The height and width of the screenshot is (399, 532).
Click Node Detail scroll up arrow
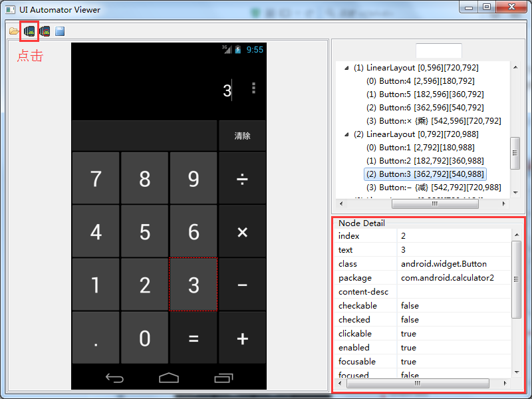(517, 235)
